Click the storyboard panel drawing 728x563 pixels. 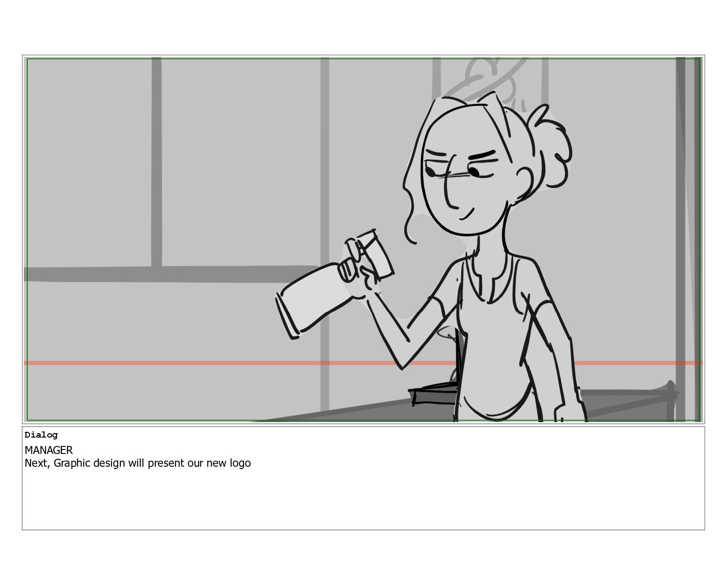(x=363, y=239)
